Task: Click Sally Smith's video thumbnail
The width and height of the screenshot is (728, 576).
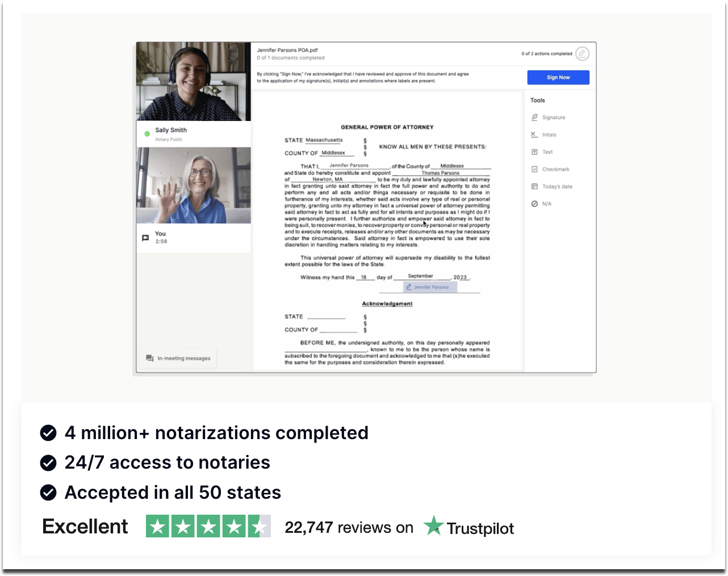Action: 193,82
